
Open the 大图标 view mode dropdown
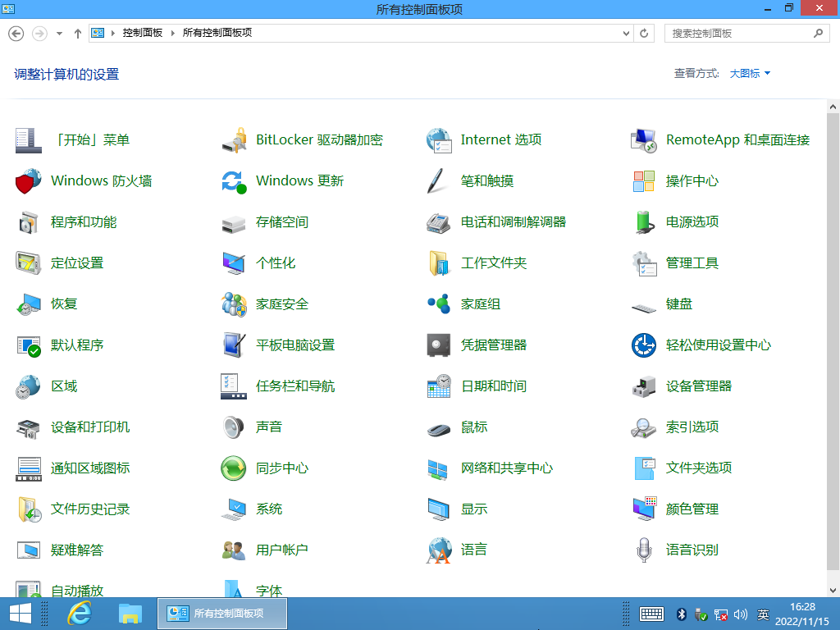coord(750,73)
